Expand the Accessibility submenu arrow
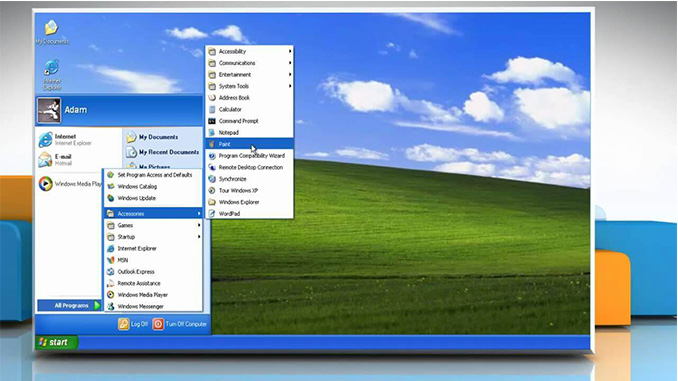Screen dimensions: 678x381 pyautogui.click(x=290, y=51)
